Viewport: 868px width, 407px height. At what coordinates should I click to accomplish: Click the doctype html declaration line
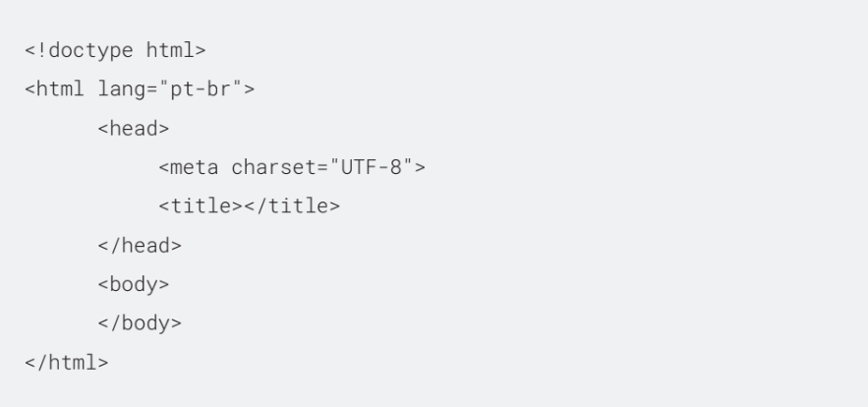coord(115,51)
